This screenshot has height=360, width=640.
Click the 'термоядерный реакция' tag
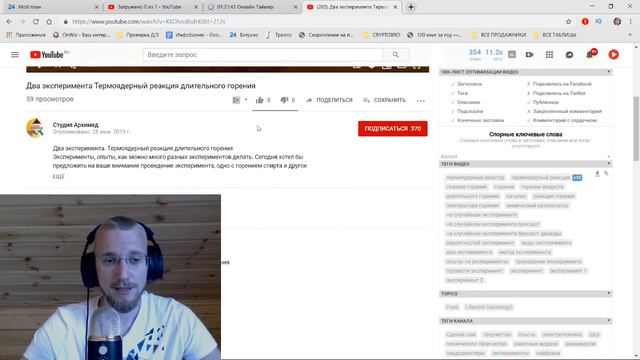(x=540, y=178)
